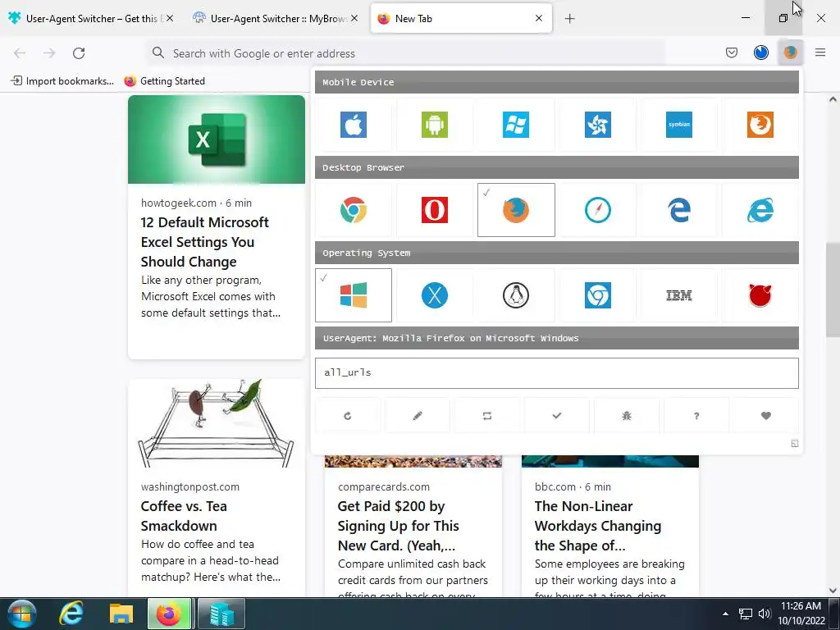Open the question mark help icon
This screenshot has width=840, height=630.
click(696, 416)
